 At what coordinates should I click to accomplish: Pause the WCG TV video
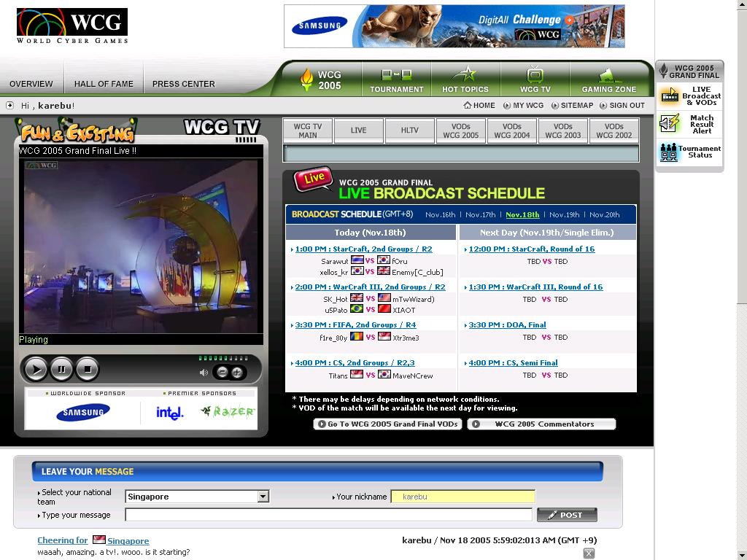61,369
